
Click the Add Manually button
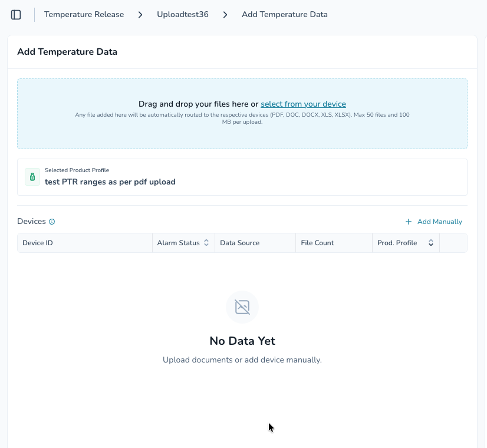pos(434,222)
